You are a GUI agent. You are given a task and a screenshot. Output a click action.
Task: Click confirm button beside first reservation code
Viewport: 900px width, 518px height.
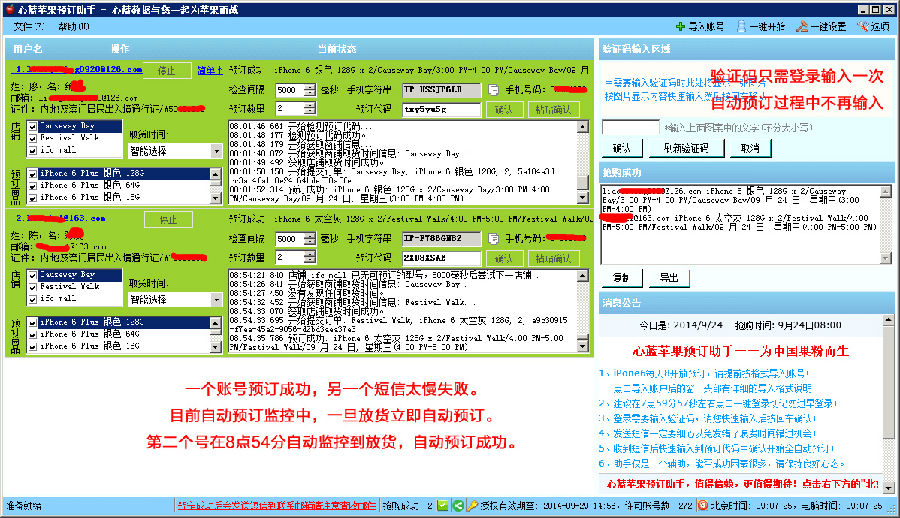504,109
